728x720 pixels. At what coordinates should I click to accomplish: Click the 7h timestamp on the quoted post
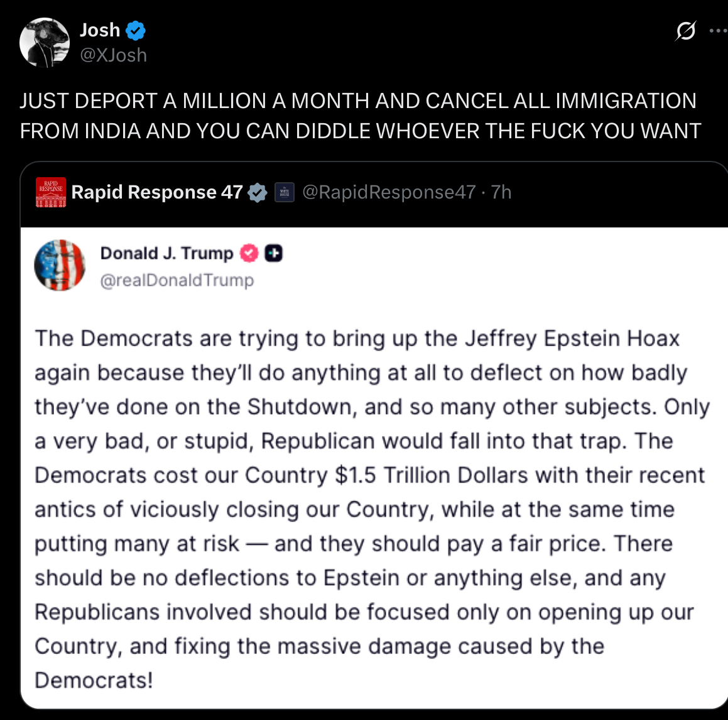501,192
